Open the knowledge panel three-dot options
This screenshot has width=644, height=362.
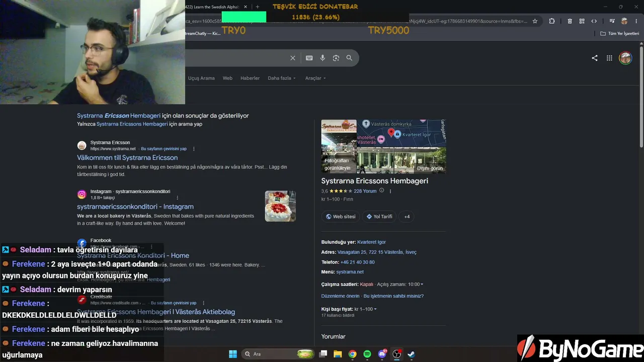coord(390,191)
